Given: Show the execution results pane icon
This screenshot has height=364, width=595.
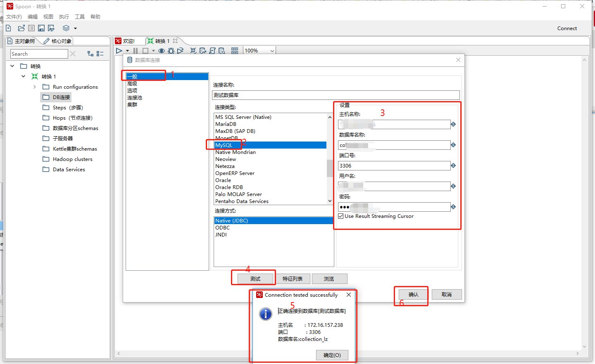Looking at the screenshot, I should 235,51.
